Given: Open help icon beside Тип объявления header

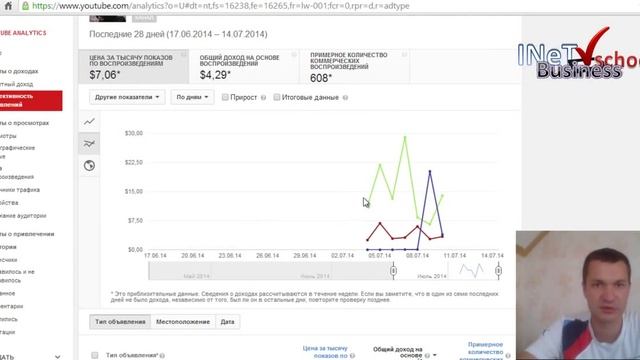Looking at the screenshot, I should tap(162, 356).
